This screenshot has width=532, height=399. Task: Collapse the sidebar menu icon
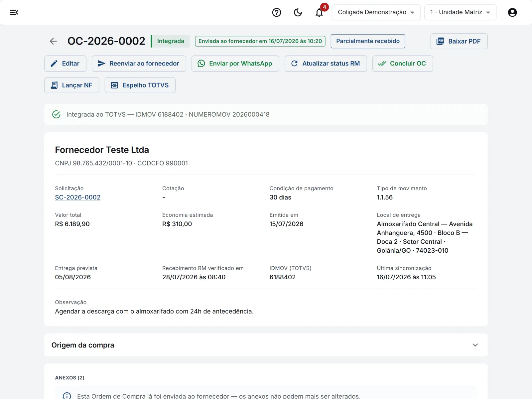coord(14,12)
